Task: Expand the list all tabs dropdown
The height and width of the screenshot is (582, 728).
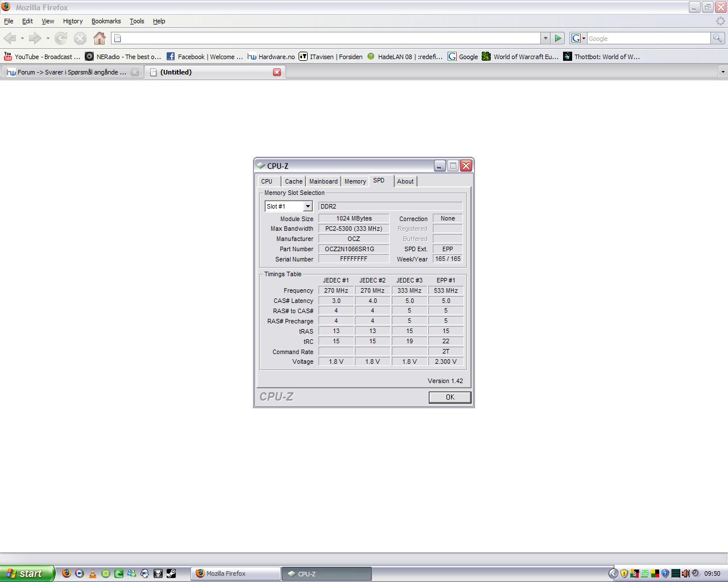Action: (723, 72)
